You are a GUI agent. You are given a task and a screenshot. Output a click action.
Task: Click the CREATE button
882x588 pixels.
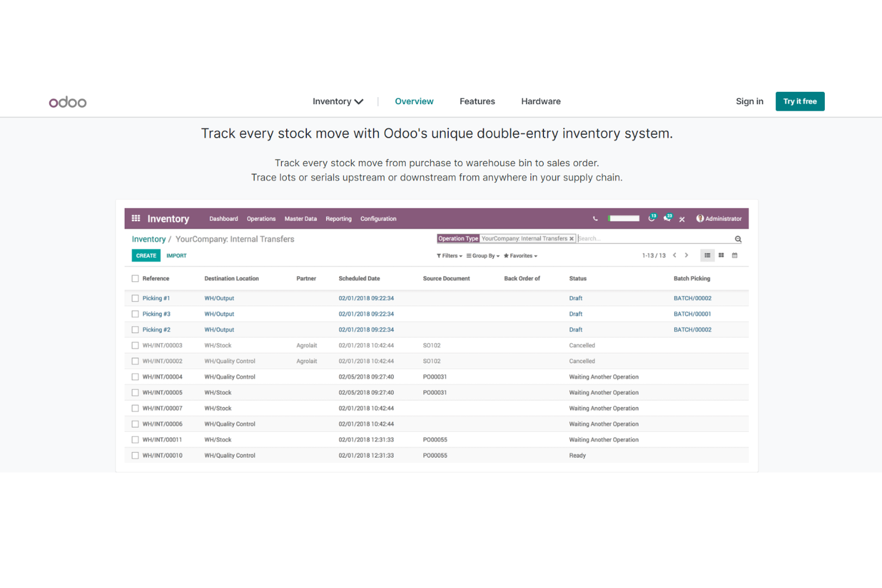(145, 255)
